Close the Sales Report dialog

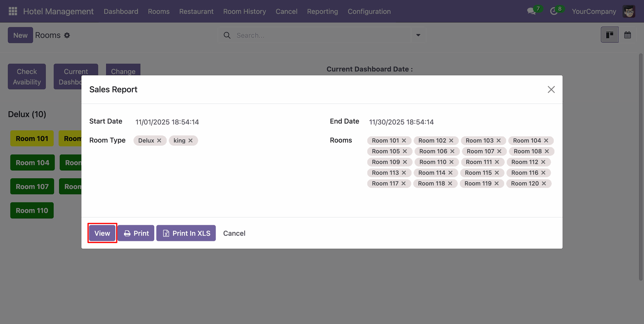tap(551, 89)
